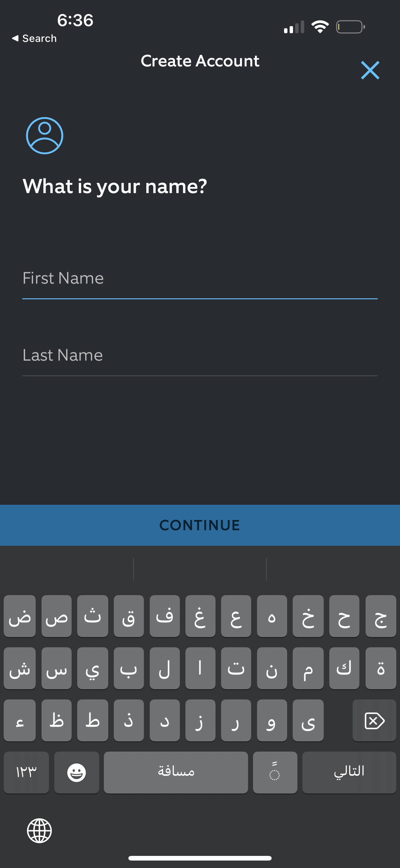Tap the battery indicator in status bar

click(x=350, y=26)
